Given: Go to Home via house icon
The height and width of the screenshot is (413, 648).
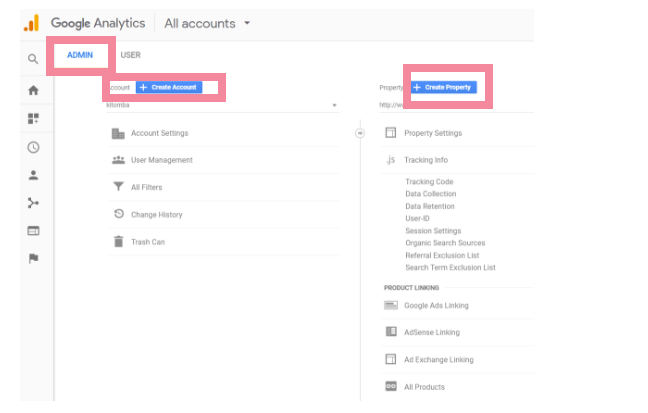Looking at the screenshot, I should [33, 90].
